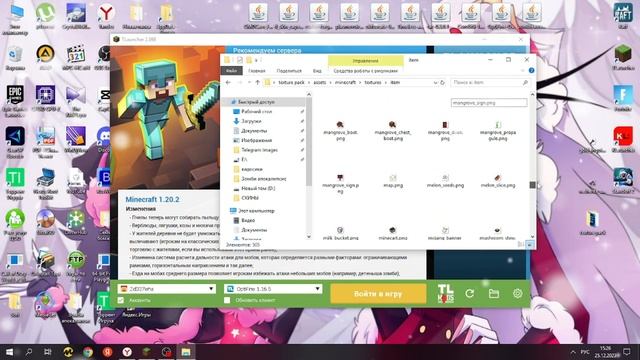Open Picture Tools ribbon tab
Screen dimensions: 640x360
coord(365,71)
